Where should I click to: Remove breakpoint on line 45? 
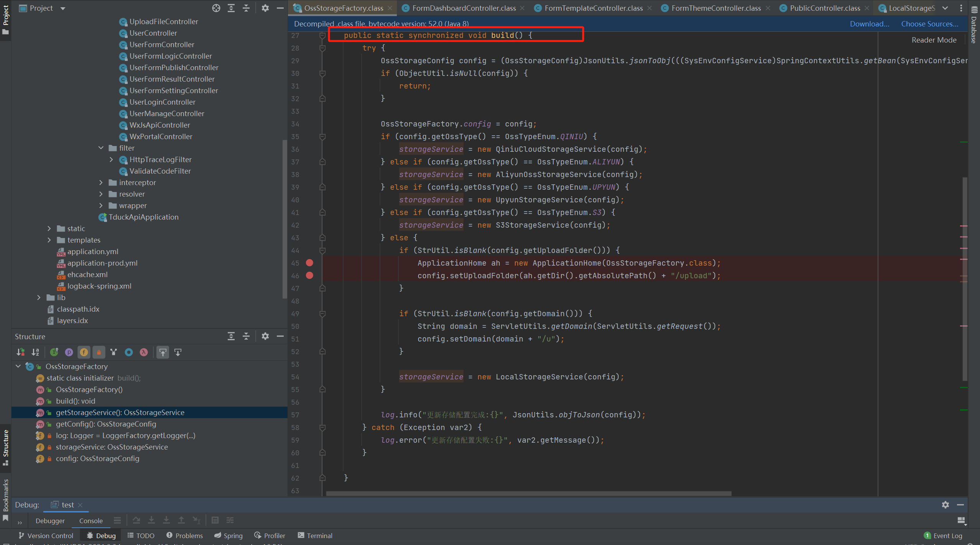tap(309, 263)
